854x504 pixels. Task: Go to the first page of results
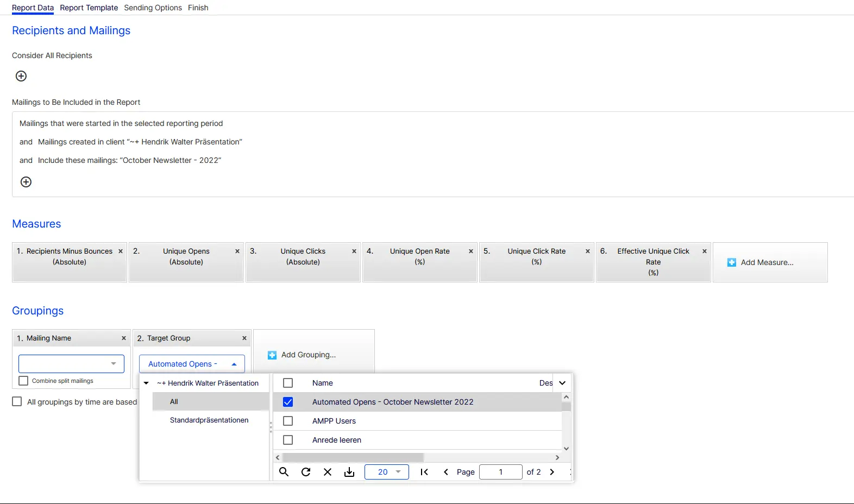tap(424, 472)
